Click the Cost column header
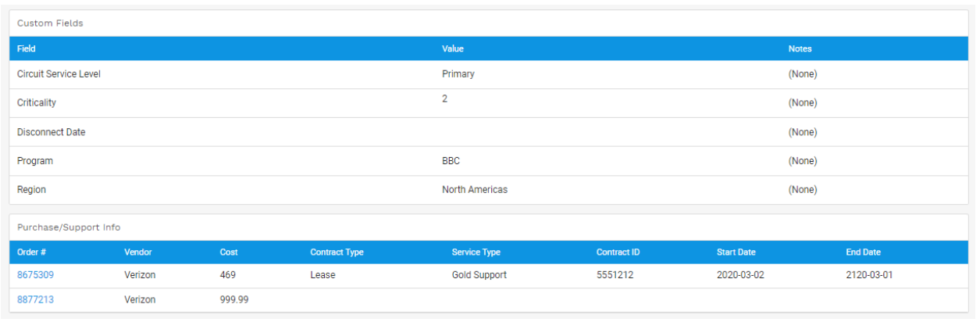 click(229, 252)
